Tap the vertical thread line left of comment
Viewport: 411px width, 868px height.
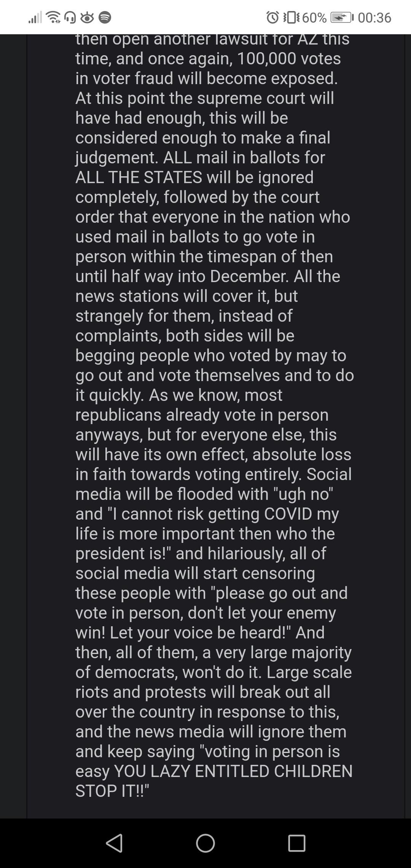27,426
